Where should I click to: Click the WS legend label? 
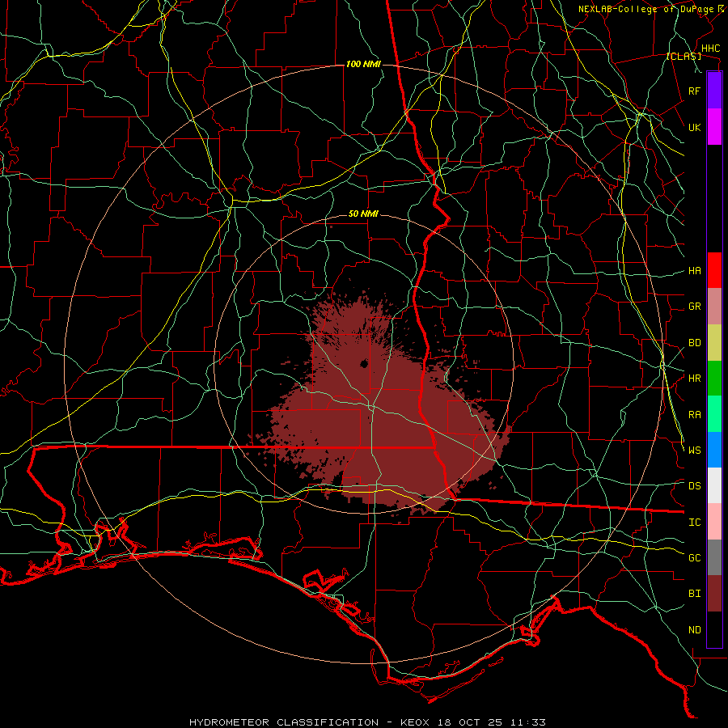pos(695,451)
